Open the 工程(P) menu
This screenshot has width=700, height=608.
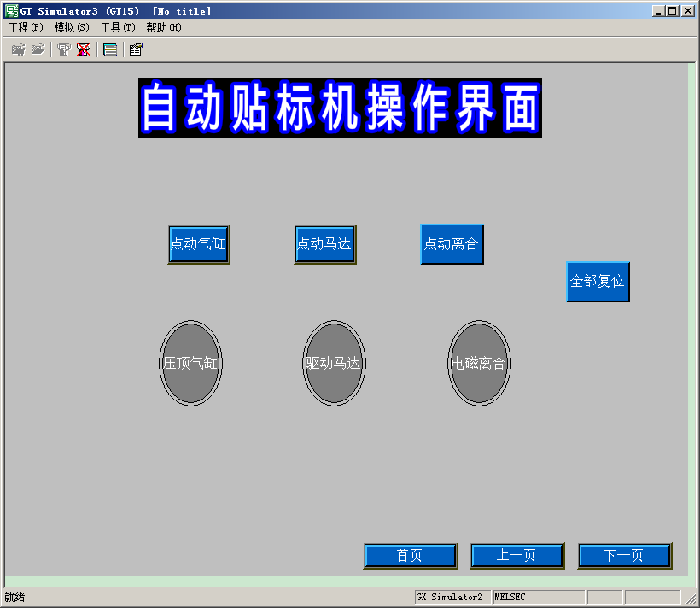25,27
